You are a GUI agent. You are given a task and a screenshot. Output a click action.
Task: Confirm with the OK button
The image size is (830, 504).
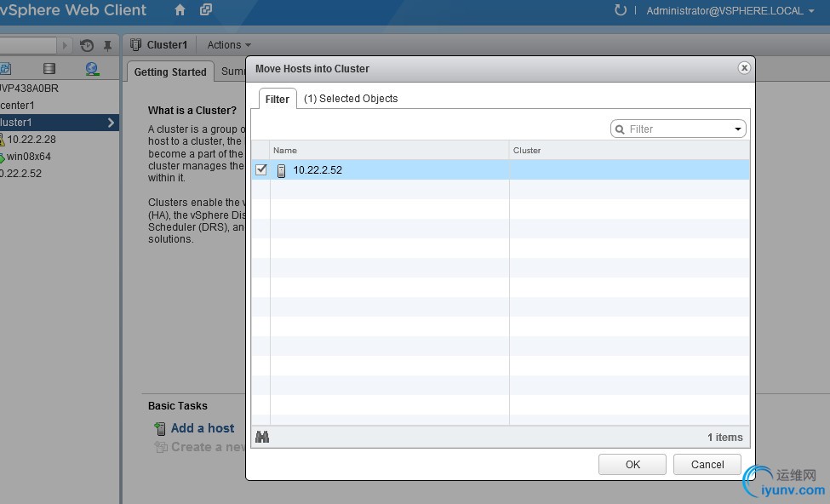click(633, 464)
